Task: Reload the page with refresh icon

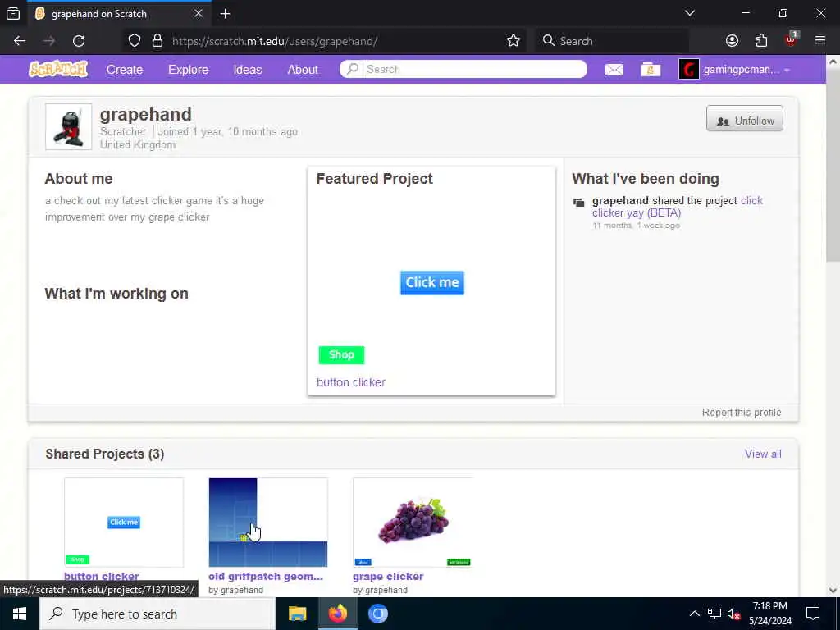Action: click(x=79, y=41)
